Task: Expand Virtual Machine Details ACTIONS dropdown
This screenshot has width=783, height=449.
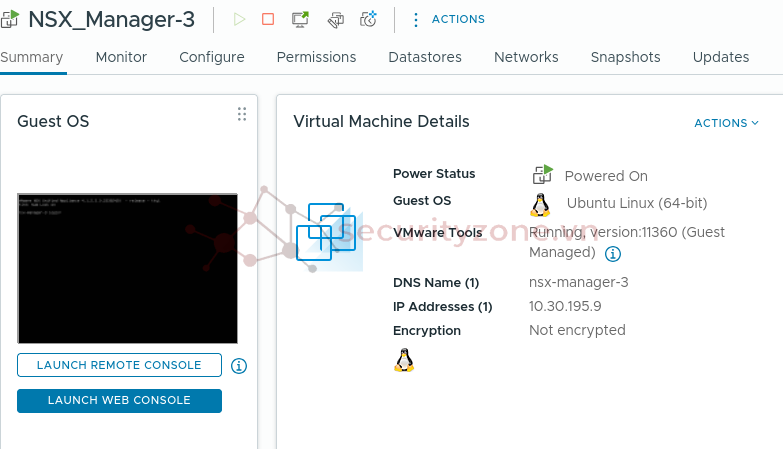Action: point(727,123)
